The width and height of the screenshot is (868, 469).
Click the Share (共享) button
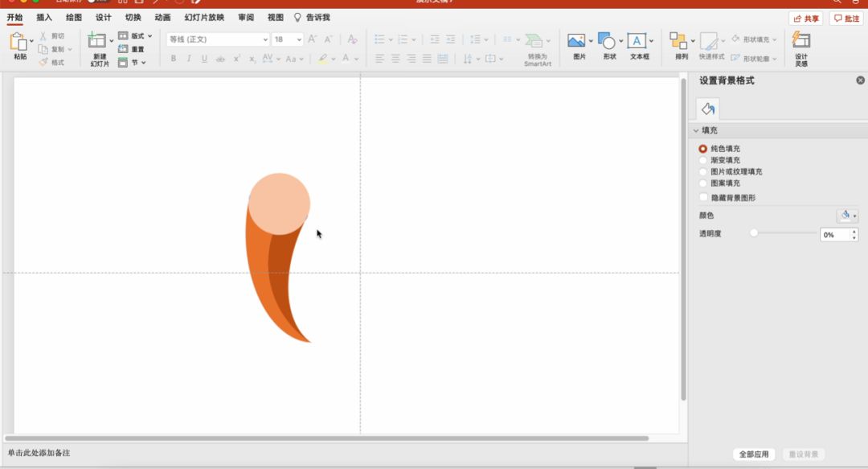806,19
